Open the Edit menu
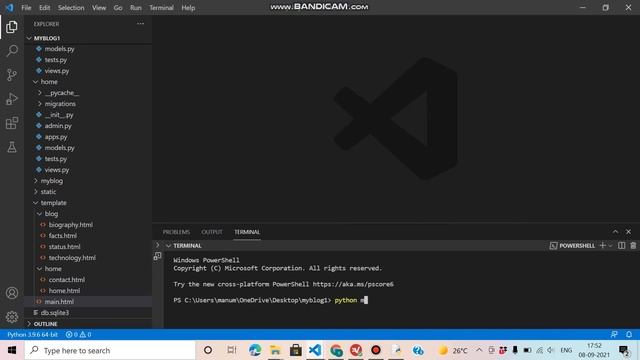The width and height of the screenshot is (640, 360). coord(44,8)
